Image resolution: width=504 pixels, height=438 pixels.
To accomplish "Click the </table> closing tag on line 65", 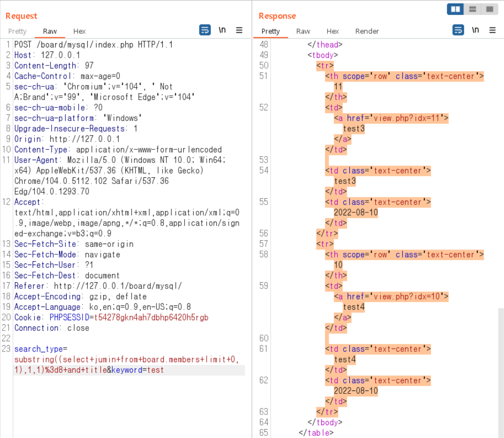I will [x=316, y=433].
